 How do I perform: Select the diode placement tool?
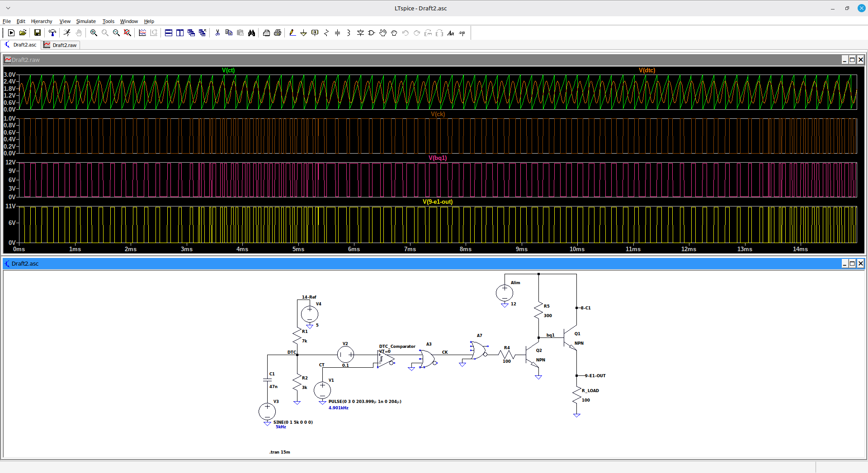coord(360,33)
